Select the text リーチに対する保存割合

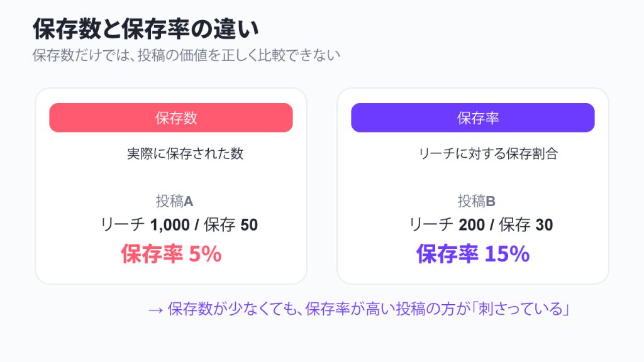tap(487, 154)
